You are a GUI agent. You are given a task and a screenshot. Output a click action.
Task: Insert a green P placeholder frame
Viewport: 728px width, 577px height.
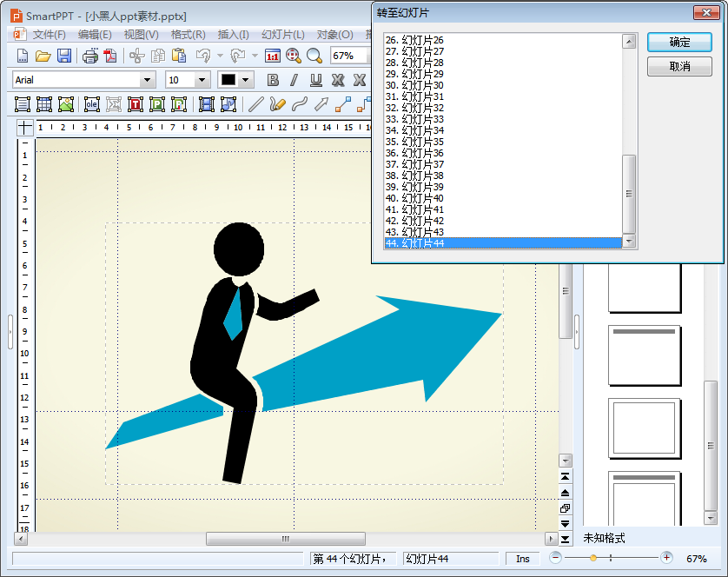pyautogui.click(x=157, y=104)
